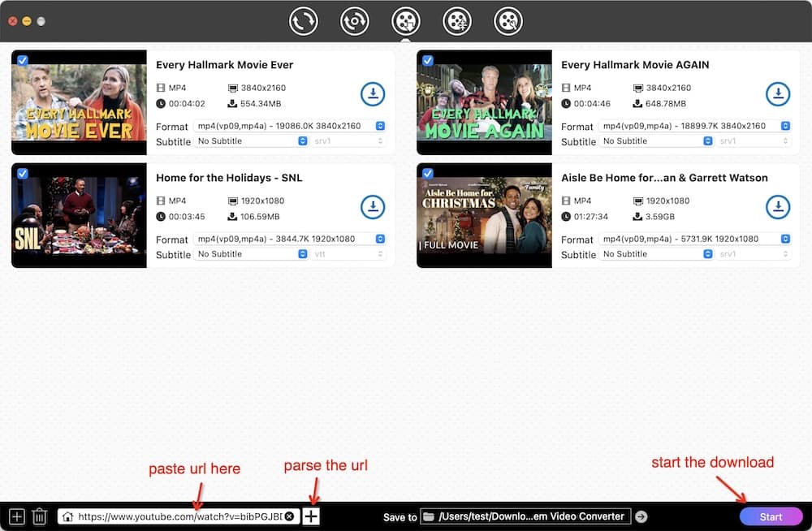Click the folder icon in Save to path
Screen dimensions: 812x531
pos(428,516)
